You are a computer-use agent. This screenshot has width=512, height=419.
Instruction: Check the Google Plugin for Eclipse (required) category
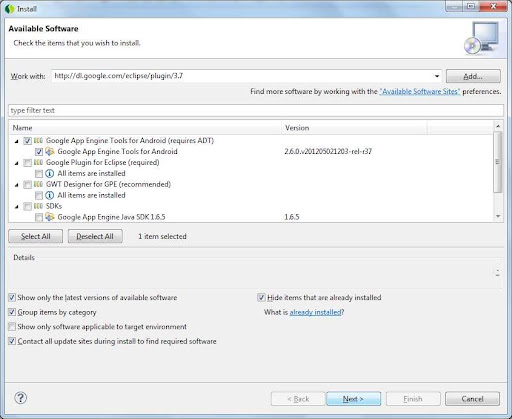(x=27, y=163)
